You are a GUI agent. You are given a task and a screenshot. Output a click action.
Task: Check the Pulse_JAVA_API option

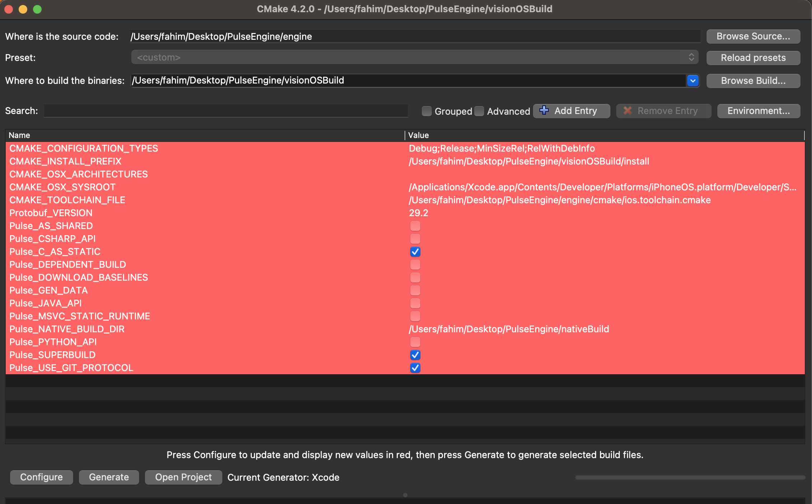coord(415,303)
